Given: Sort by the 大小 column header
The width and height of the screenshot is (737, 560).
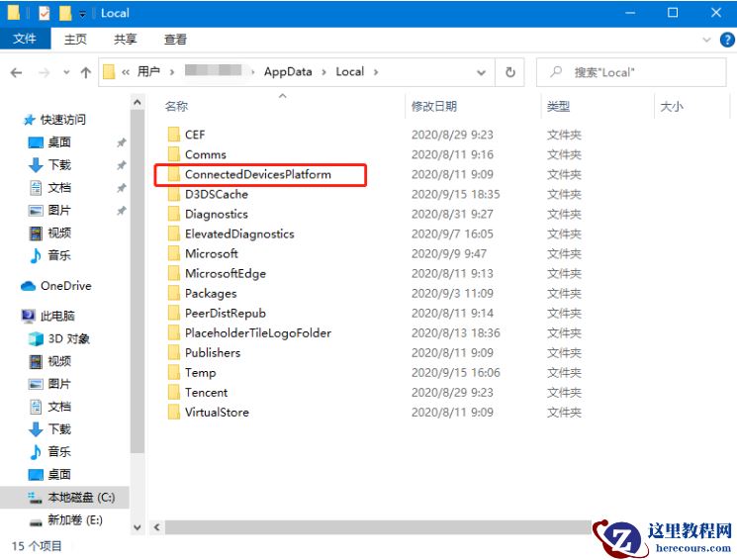Looking at the screenshot, I should [671, 106].
